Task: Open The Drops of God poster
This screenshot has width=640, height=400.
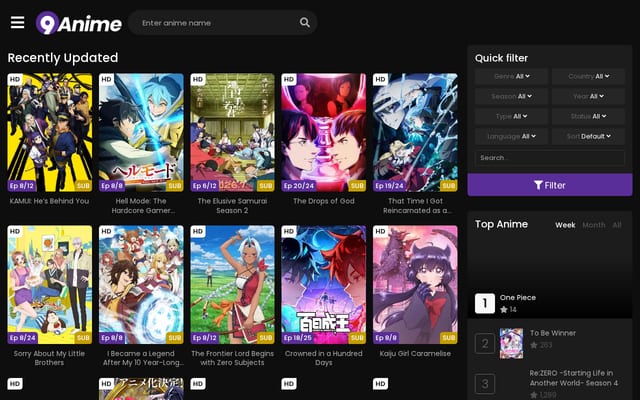Action: click(324, 132)
